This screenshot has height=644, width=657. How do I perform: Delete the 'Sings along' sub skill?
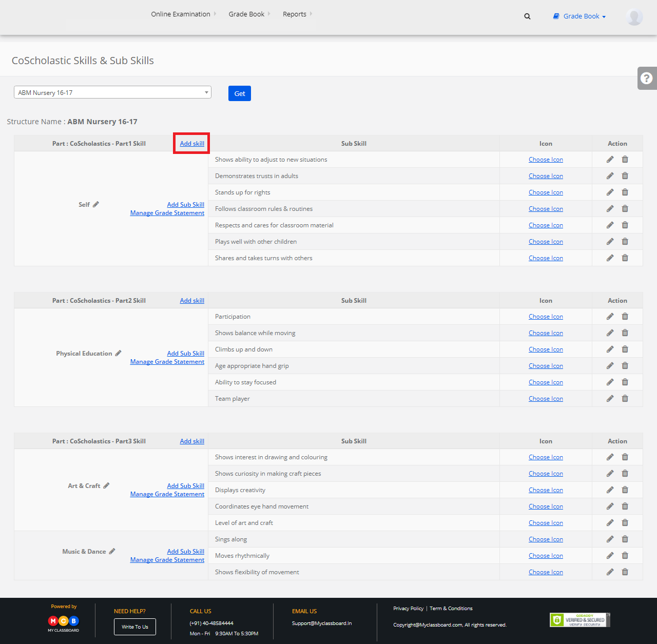coord(625,539)
